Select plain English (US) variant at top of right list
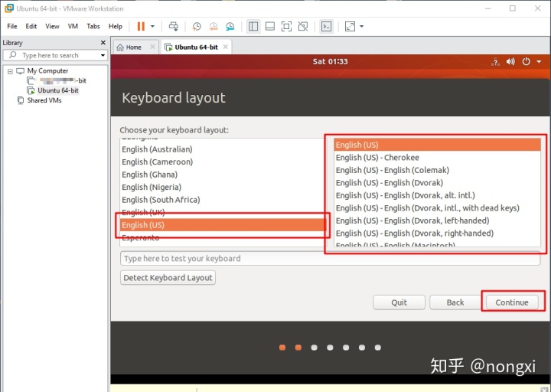Viewport: 551px width, 392px height. tap(437, 145)
